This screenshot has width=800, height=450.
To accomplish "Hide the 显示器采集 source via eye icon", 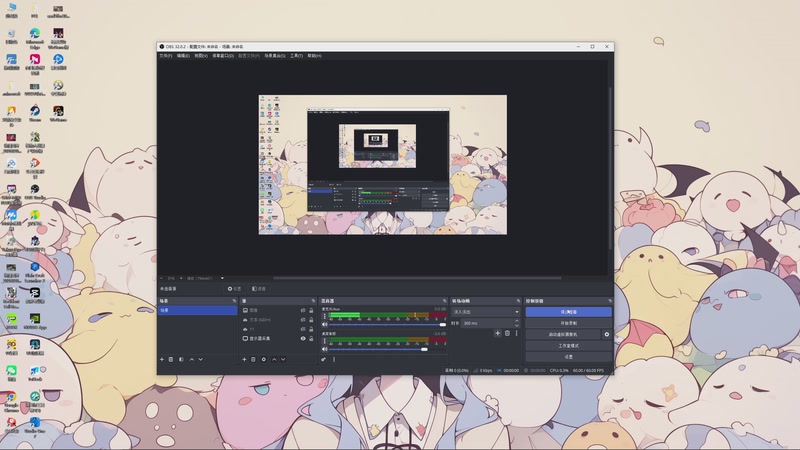I will point(303,338).
